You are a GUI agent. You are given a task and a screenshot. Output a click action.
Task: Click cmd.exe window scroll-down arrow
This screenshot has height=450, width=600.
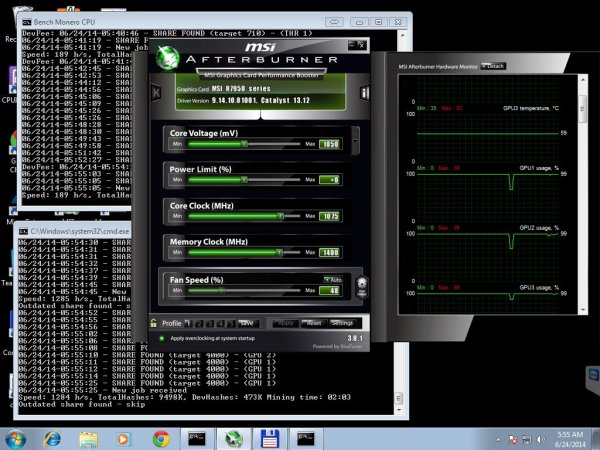coord(399,410)
